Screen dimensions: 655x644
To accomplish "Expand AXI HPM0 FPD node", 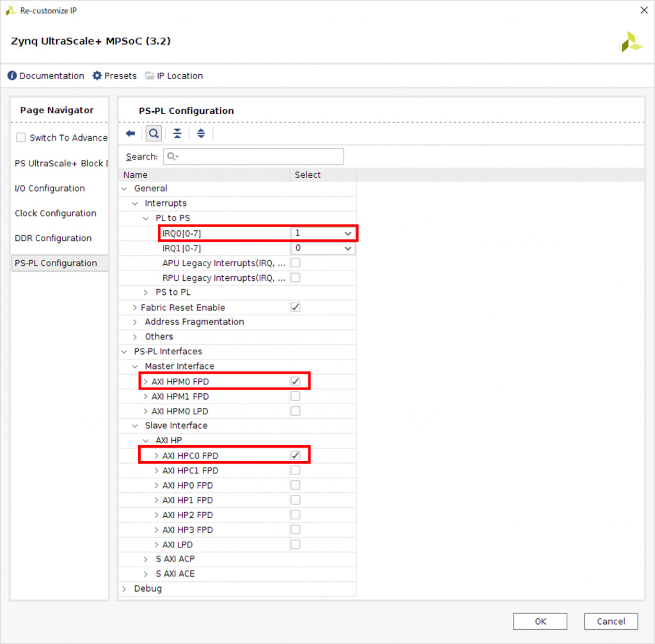I will pos(146,381).
